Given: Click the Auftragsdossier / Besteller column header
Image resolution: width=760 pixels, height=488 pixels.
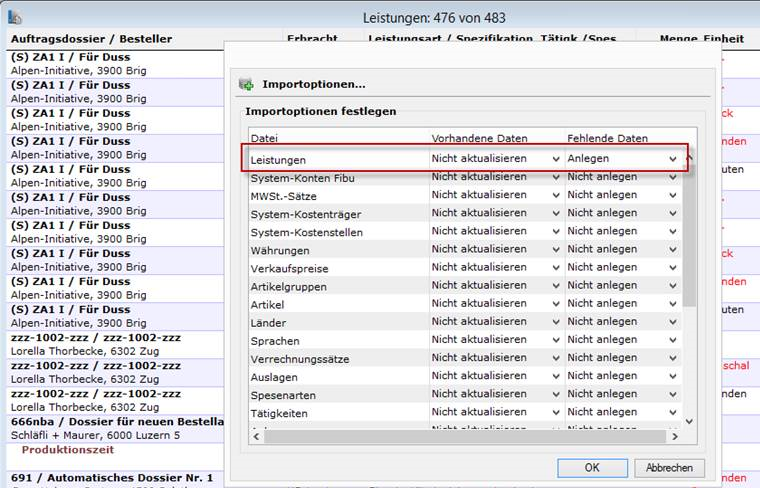Looking at the screenshot, I should [91, 39].
